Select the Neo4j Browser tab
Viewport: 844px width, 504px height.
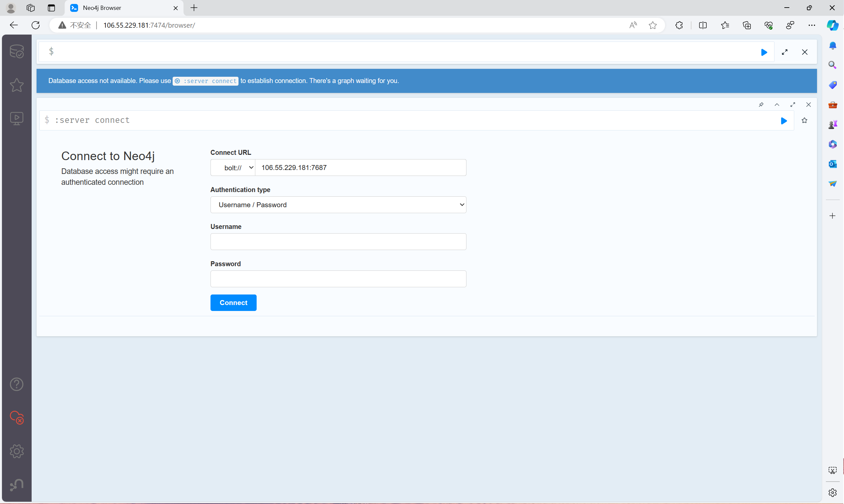124,8
